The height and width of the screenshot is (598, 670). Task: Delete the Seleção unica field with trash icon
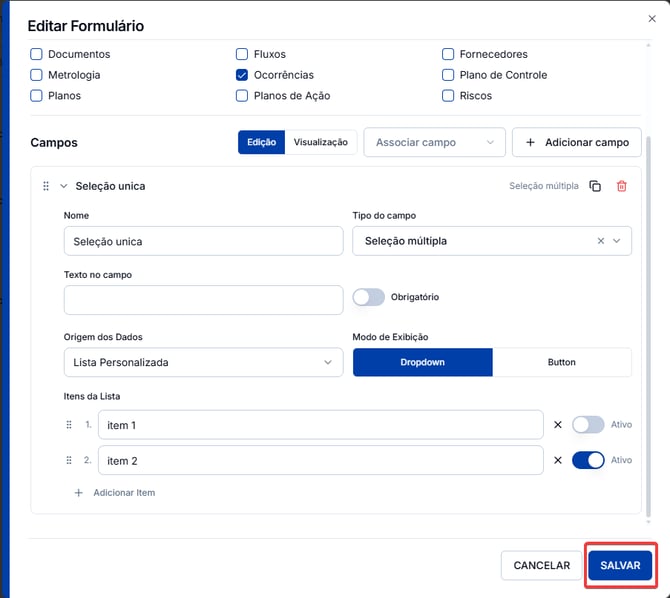pos(622,186)
